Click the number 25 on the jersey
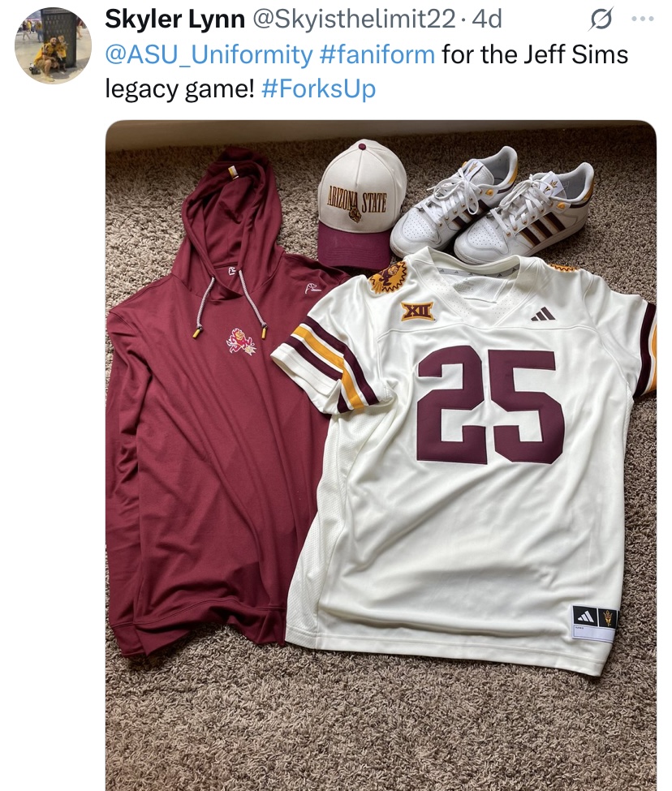Image resolution: width=672 pixels, height=791 pixels. pyautogui.click(x=489, y=403)
